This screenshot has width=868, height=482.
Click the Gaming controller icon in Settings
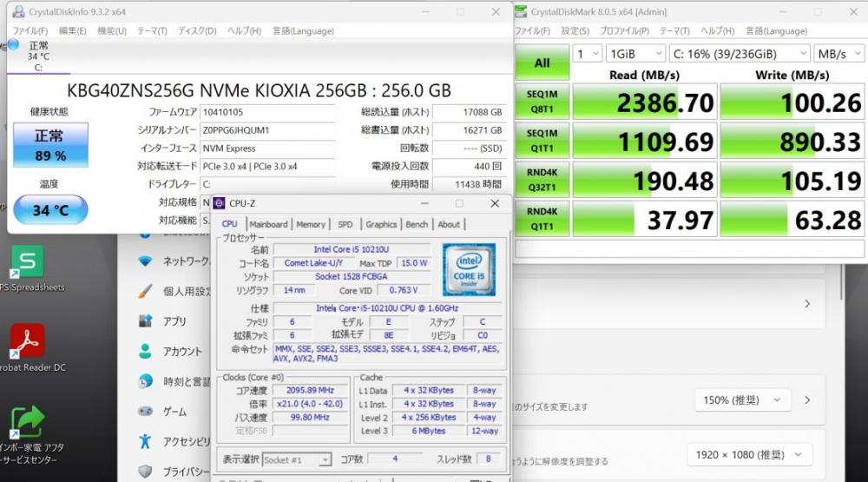[x=145, y=411]
